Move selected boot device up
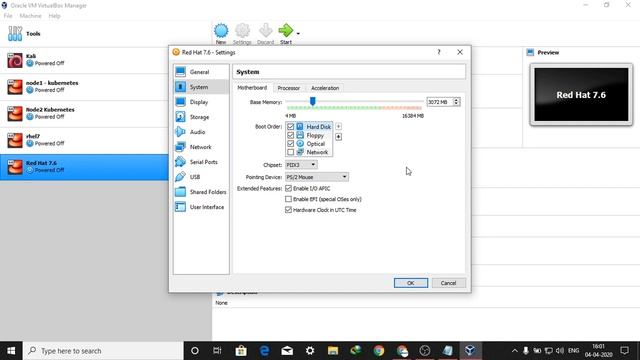The image size is (640, 360). [x=338, y=127]
